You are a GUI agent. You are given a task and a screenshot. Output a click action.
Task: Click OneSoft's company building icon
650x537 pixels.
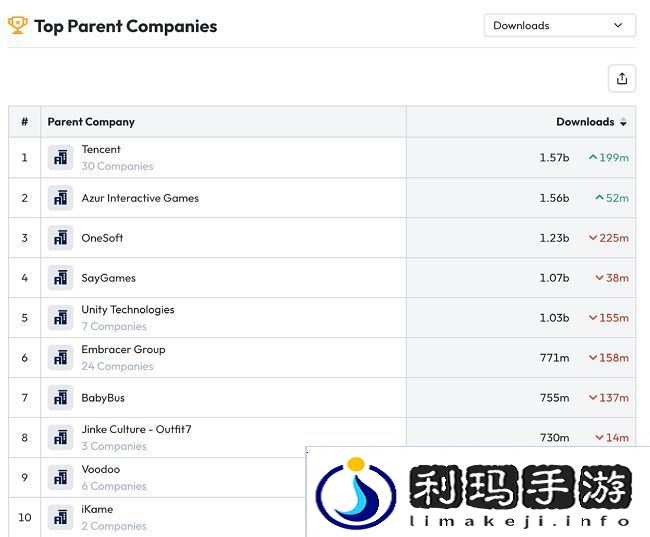[x=60, y=238]
